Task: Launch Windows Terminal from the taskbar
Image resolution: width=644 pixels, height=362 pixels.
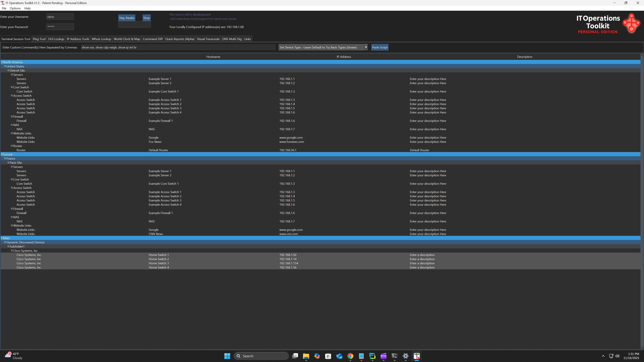Action: pyautogui.click(x=394, y=356)
